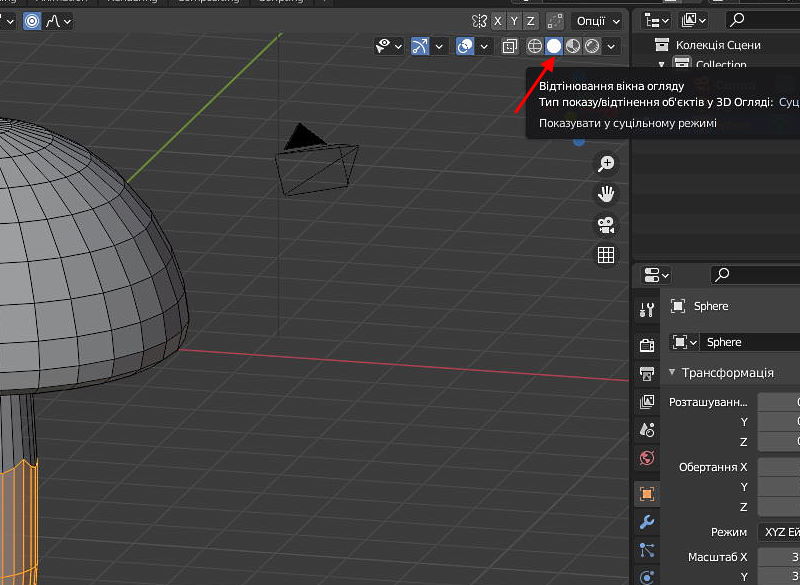Toggle proportional editing in the viewport header
Image resolution: width=800 pixels, height=585 pixels.
(x=32, y=21)
